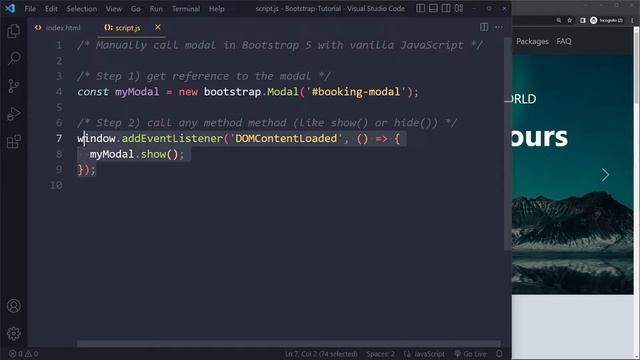Viewport: 640px width, 360px height.
Task: Click the Incognito profile indicator in browser
Action: (606, 20)
